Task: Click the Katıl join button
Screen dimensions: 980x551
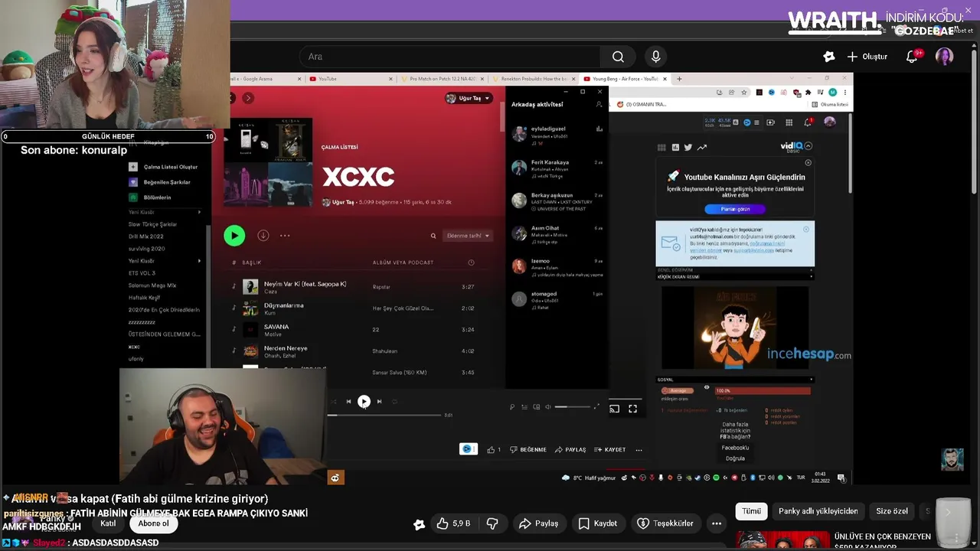Action: coord(108,523)
